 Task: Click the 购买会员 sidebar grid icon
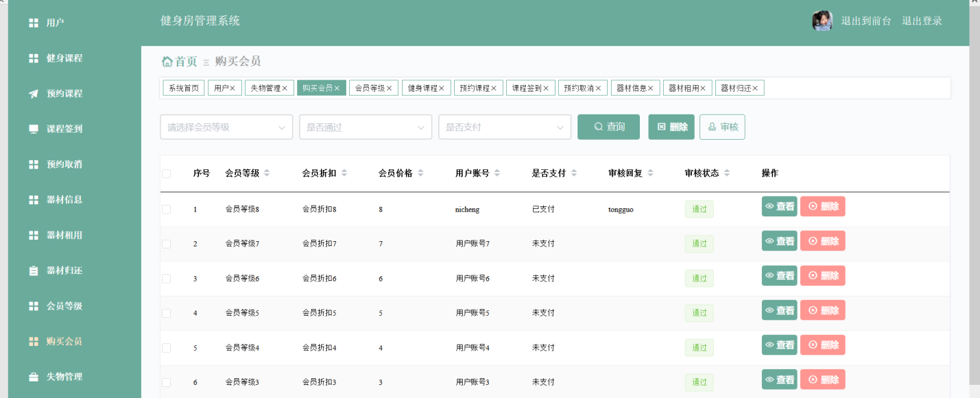(34, 341)
